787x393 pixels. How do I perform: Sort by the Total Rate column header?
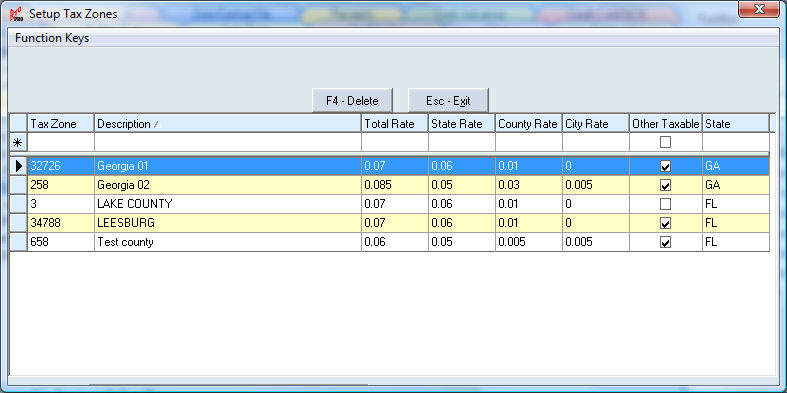395,124
